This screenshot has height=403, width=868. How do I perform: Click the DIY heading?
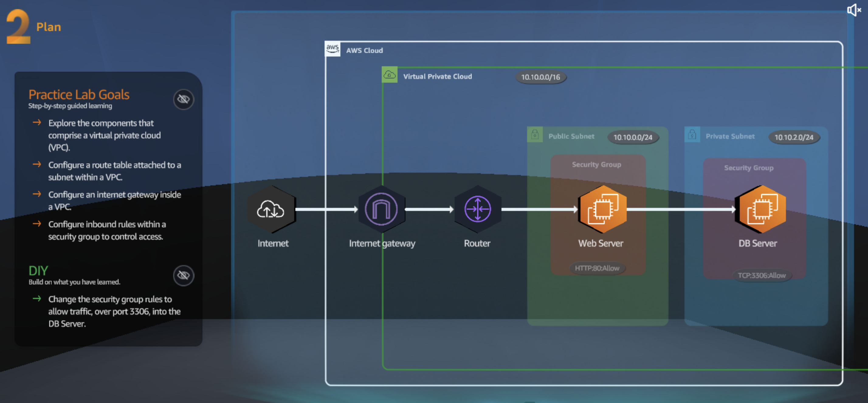pyautogui.click(x=38, y=270)
